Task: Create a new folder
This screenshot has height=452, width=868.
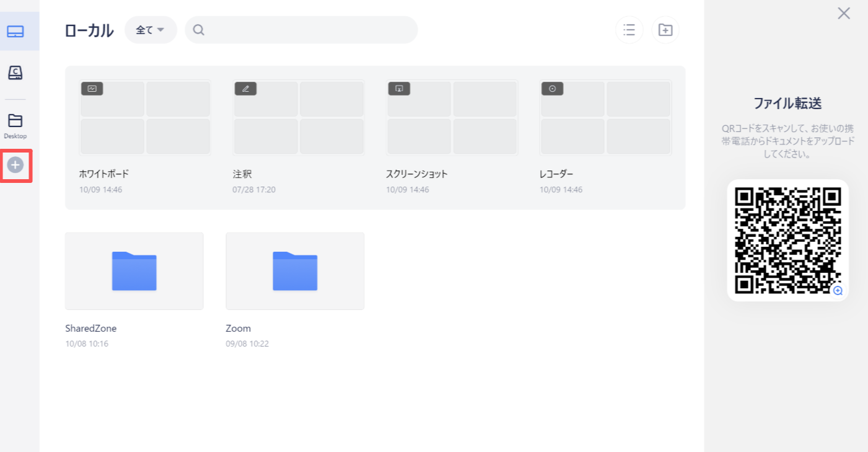Action: coord(665,30)
